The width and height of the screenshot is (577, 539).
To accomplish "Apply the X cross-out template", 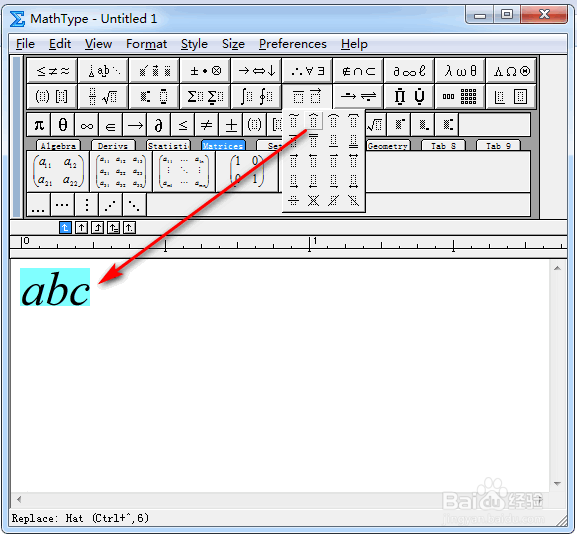I will 313,201.
